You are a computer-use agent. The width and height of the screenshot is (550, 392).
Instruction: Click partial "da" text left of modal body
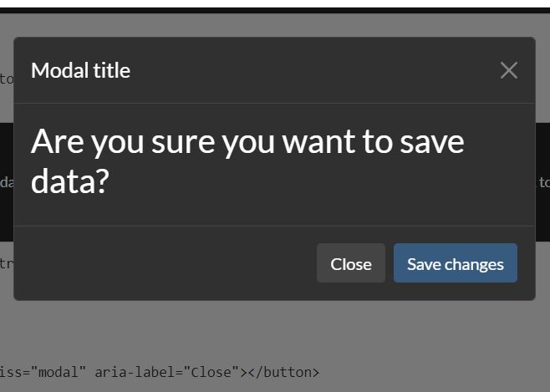pos(6,182)
